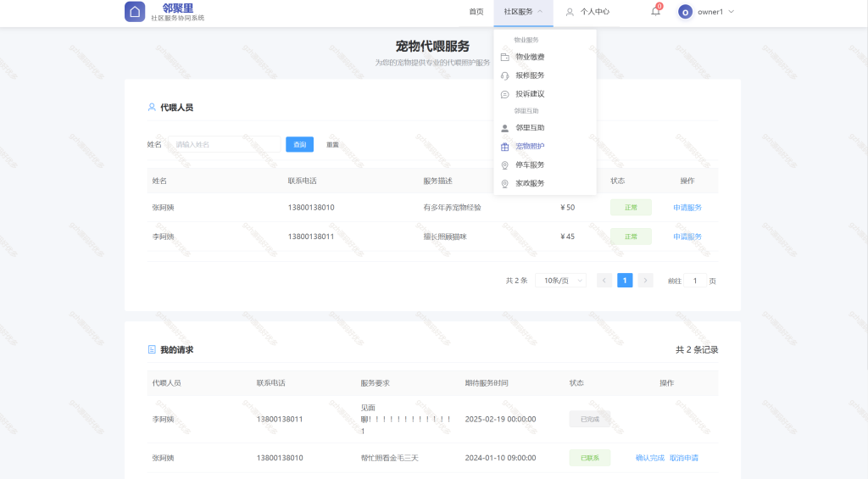
Task: Click the 正常 status tag for 李阿姨
Action: point(631,237)
